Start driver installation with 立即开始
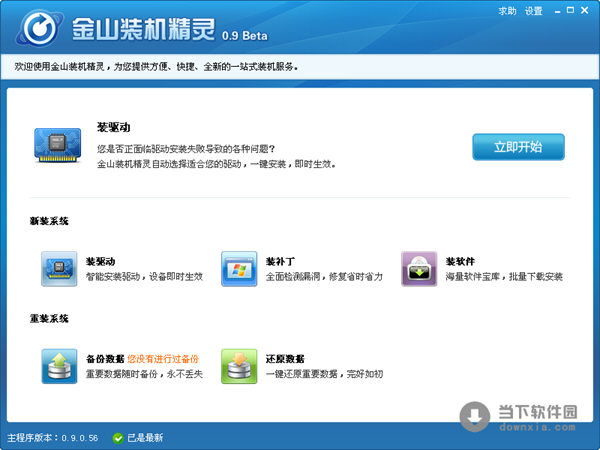Image resolution: width=600 pixels, height=450 pixels. coord(518,147)
